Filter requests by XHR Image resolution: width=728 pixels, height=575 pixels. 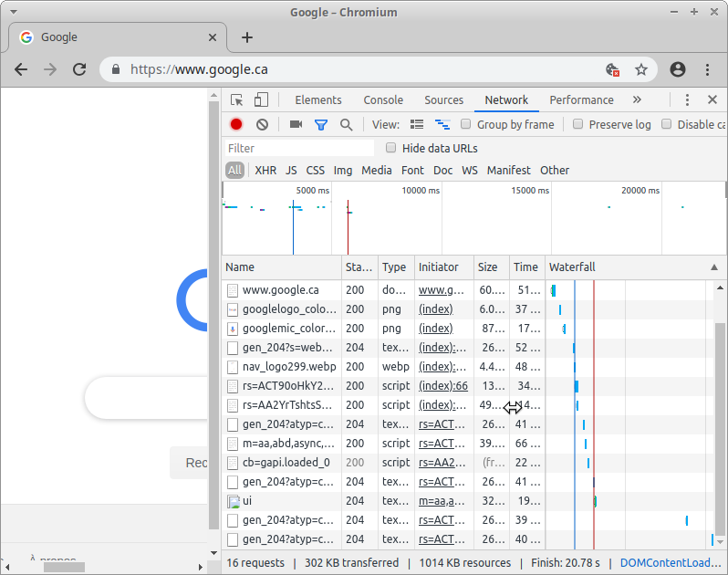265,170
